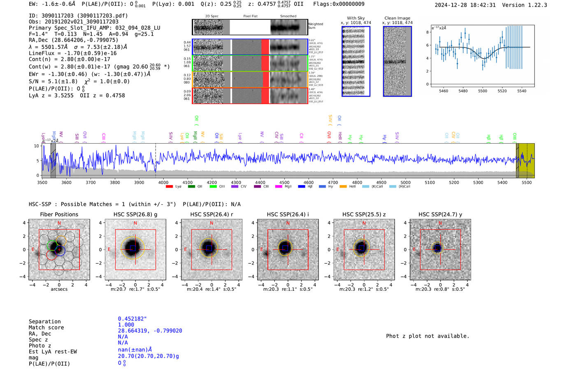The width and height of the screenshot is (576, 392).
Task: Click the dashed vertical line near 3970Å
Action: tap(156, 160)
